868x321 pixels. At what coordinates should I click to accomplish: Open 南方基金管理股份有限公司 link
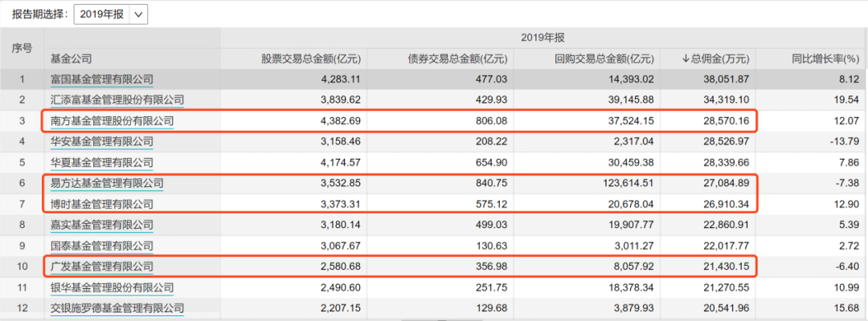click(112, 121)
